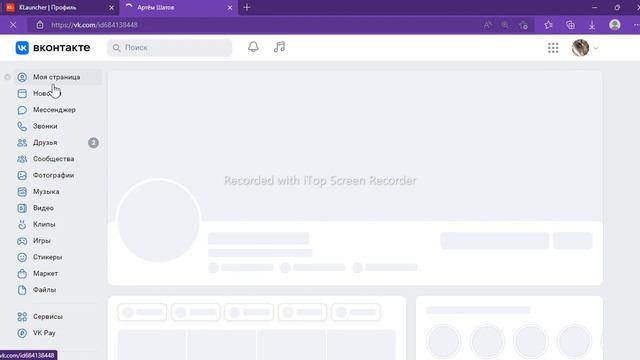The height and width of the screenshot is (360, 640).
Task: Click the Друзья counter badge
Action: click(93, 142)
